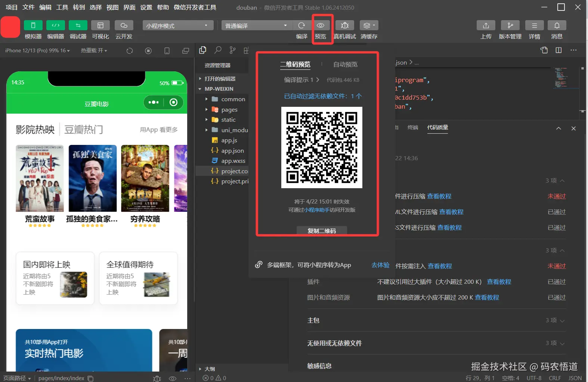Open the 热重载 hot reload dropdown

(94, 50)
